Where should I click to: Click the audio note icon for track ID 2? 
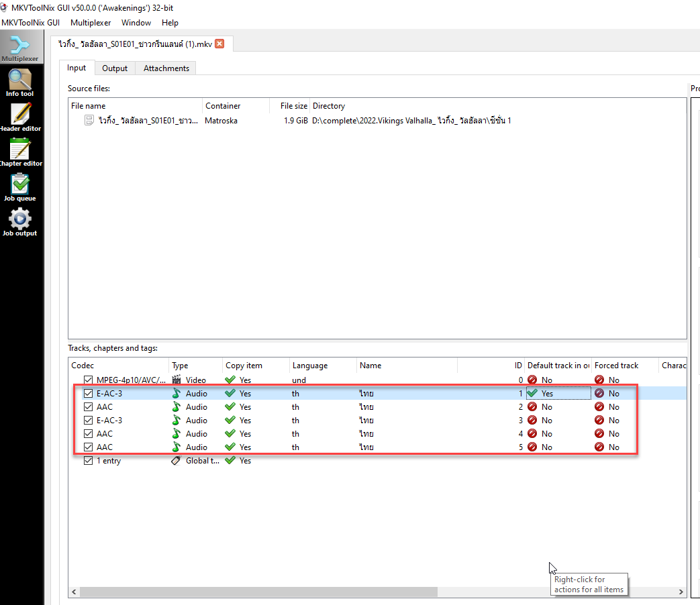point(177,407)
